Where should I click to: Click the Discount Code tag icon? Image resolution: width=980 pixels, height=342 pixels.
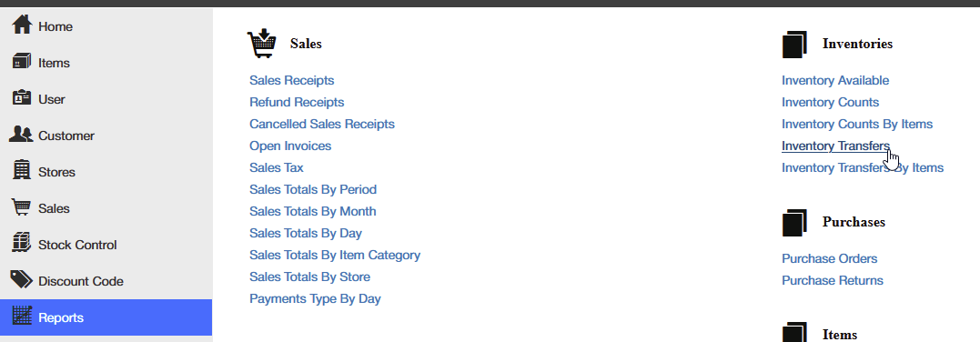(22, 280)
